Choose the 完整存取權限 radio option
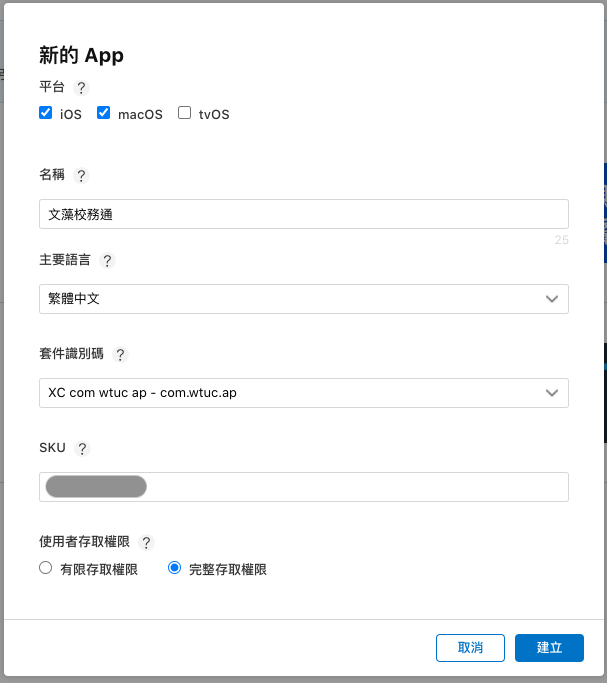This screenshot has height=683, width=607. click(175, 568)
